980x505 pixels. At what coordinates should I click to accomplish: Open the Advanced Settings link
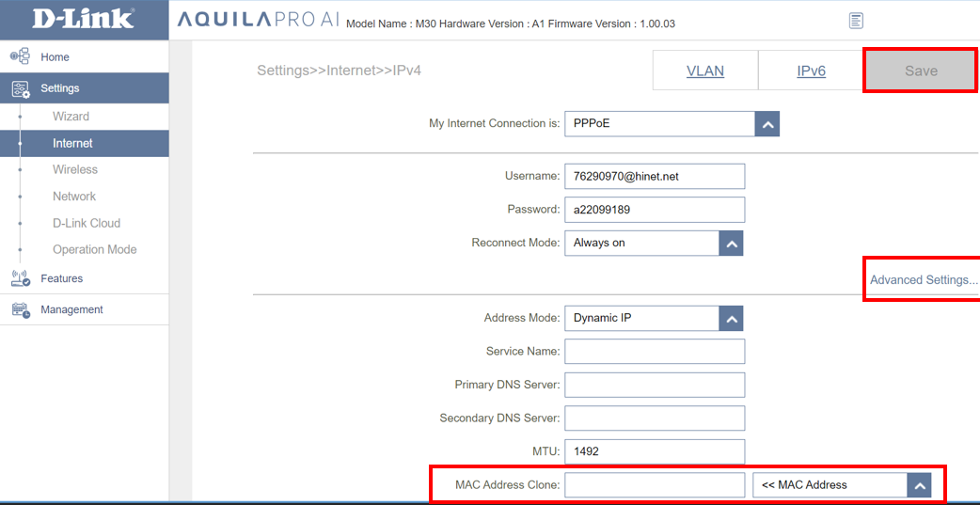pyautogui.click(x=923, y=280)
